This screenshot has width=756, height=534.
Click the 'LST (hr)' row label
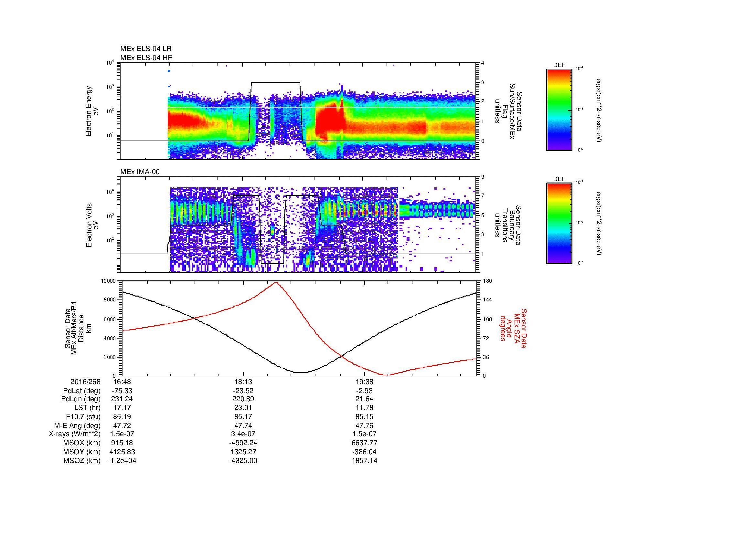[x=87, y=408]
